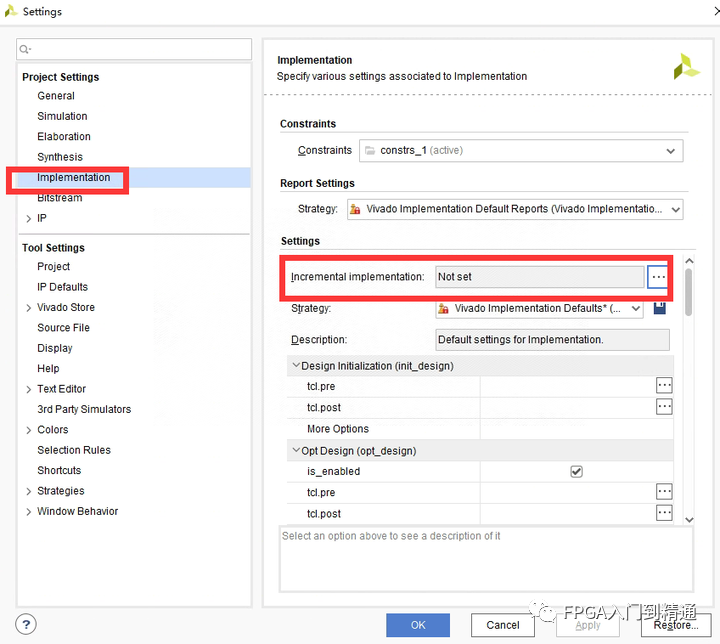
Task: Click the settings search field
Action: click(134, 49)
